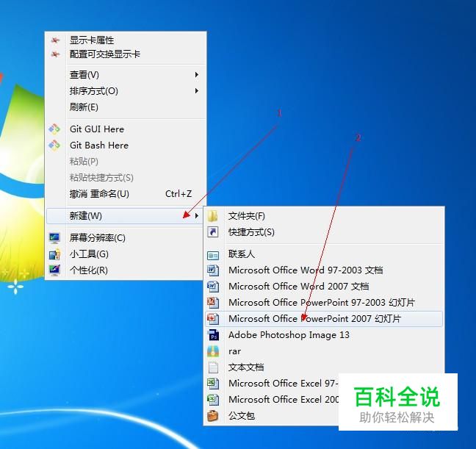Image resolution: width=476 pixels, height=449 pixels.
Task: Select 配置可交换显示卡 menu entry
Action: click(x=126, y=54)
